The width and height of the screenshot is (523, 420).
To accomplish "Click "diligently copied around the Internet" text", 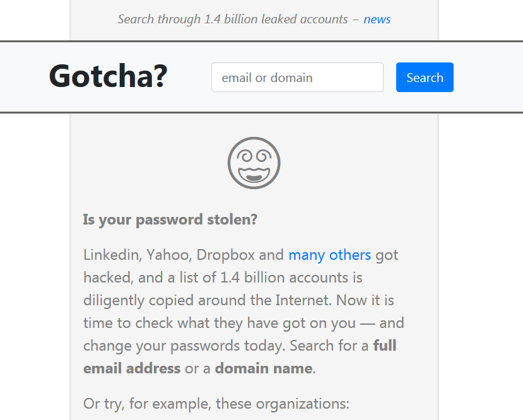I will click(202, 301).
